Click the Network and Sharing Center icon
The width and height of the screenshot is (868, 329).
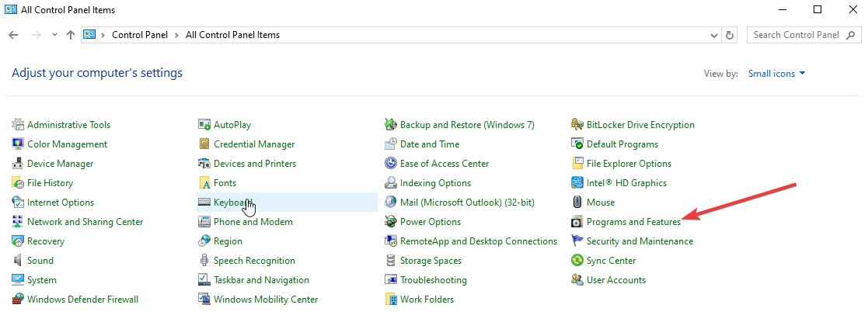click(18, 222)
